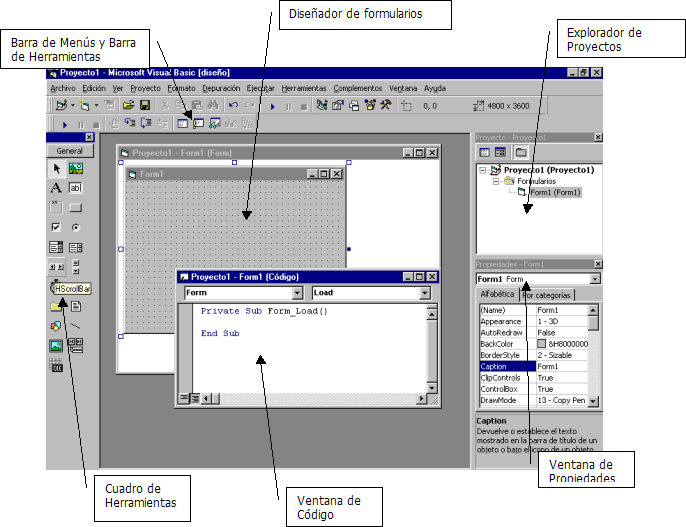Screen dimensions: 686x527
Task: Switch code window to Full Module View
Action: pyautogui.click(x=195, y=398)
